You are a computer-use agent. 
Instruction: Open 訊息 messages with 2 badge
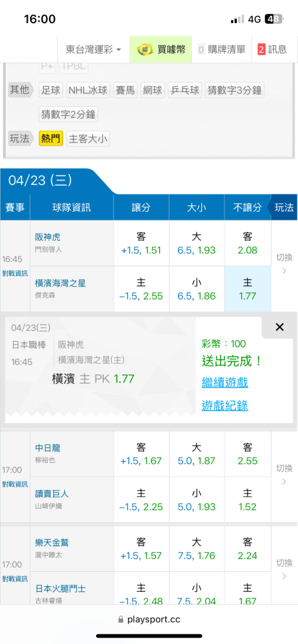pos(272,50)
